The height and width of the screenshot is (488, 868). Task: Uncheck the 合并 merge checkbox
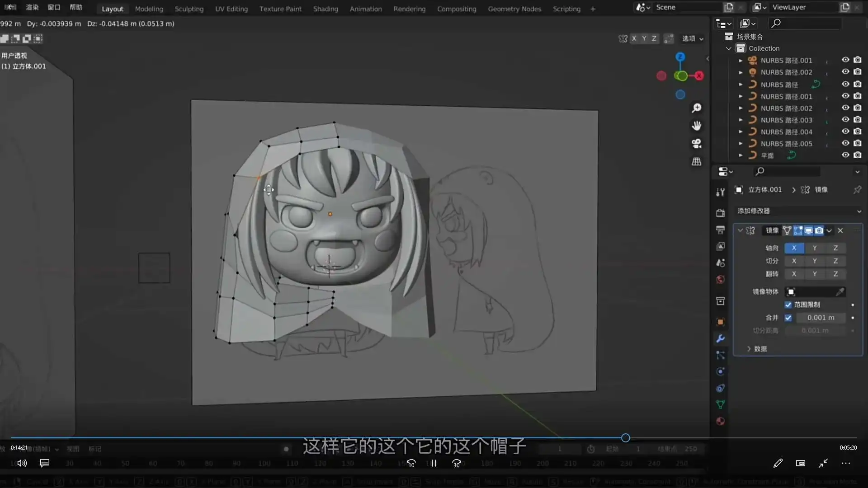pyautogui.click(x=788, y=318)
